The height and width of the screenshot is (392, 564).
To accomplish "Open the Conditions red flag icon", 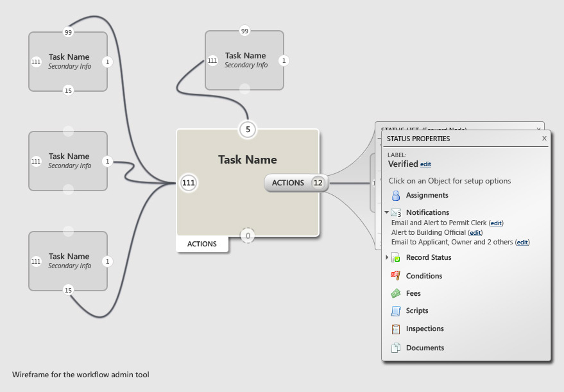I will point(396,276).
